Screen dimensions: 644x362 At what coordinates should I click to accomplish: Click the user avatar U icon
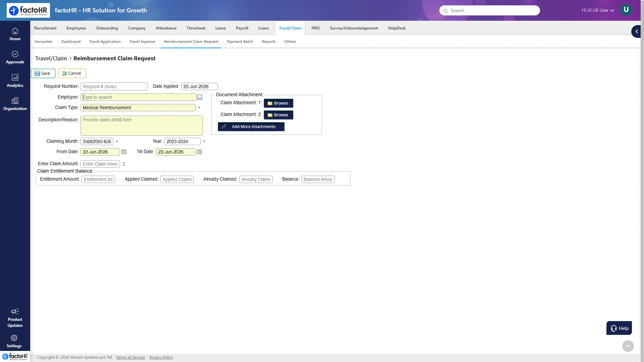(x=626, y=10)
